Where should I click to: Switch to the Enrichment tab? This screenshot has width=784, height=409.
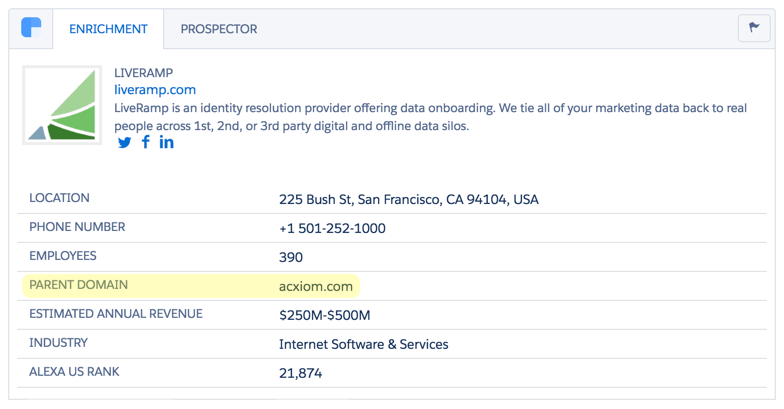108,29
